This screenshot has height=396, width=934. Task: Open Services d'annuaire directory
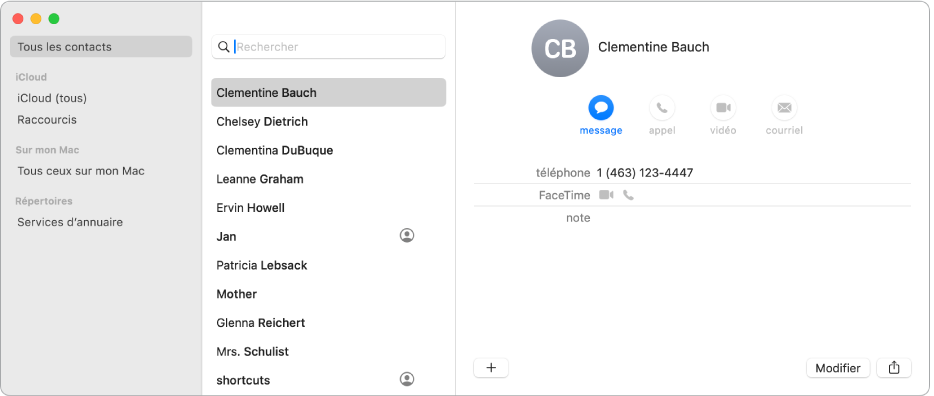tap(70, 222)
